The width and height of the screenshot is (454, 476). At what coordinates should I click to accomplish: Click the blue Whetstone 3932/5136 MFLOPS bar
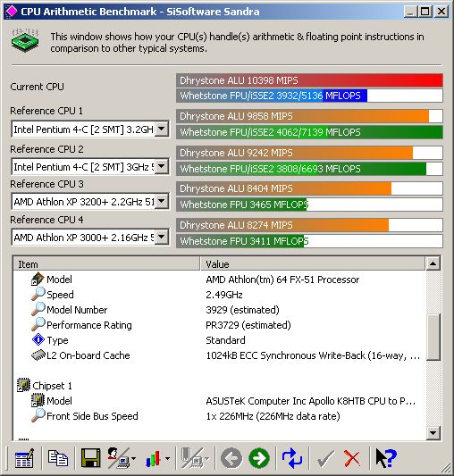pyautogui.click(x=309, y=96)
